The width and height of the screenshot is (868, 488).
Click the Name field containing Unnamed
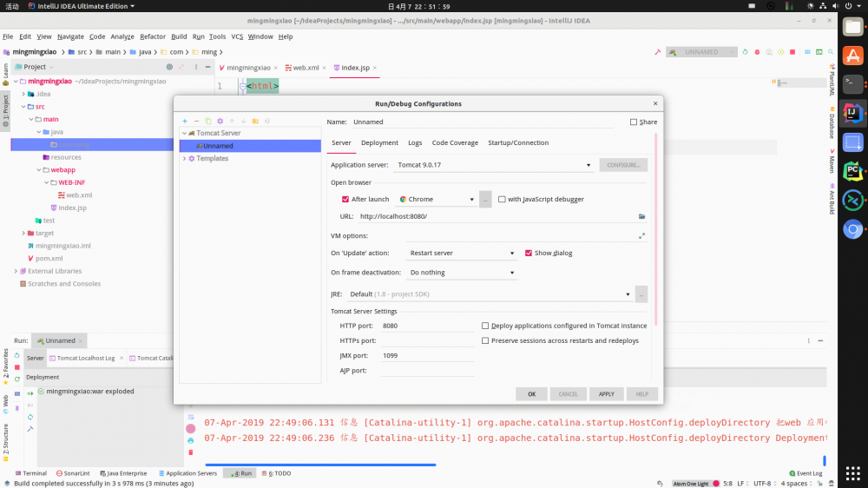482,122
